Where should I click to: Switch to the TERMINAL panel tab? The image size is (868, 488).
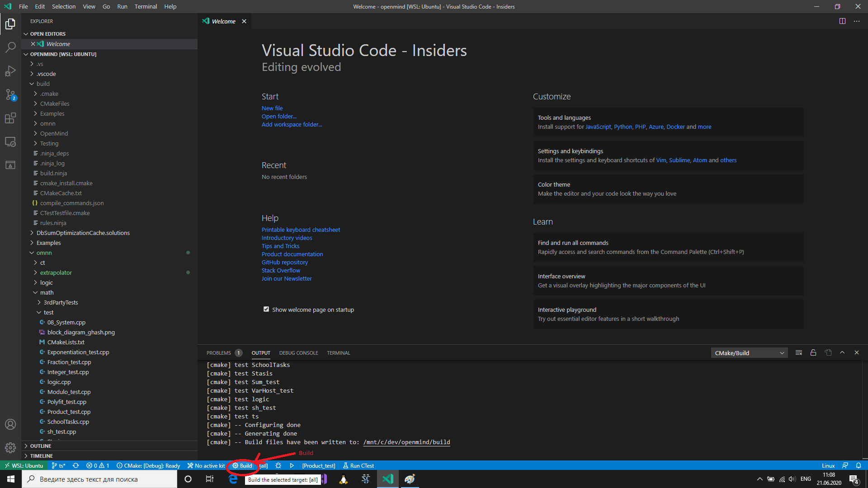pos(339,353)
